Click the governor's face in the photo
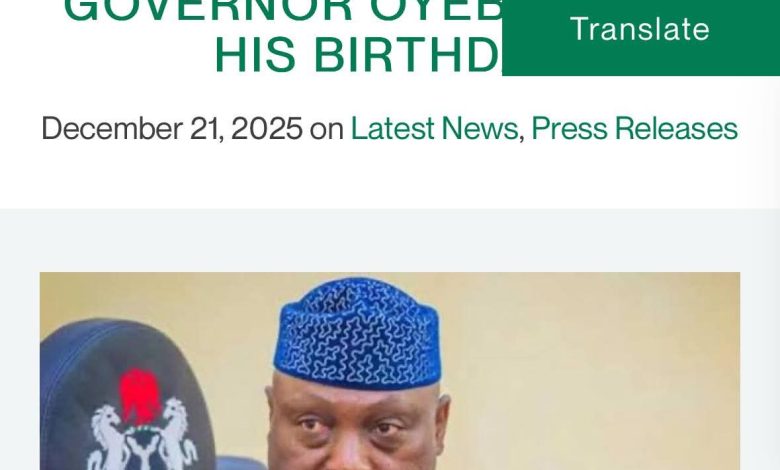The image size is (780, 470). [x=357, y=427]
